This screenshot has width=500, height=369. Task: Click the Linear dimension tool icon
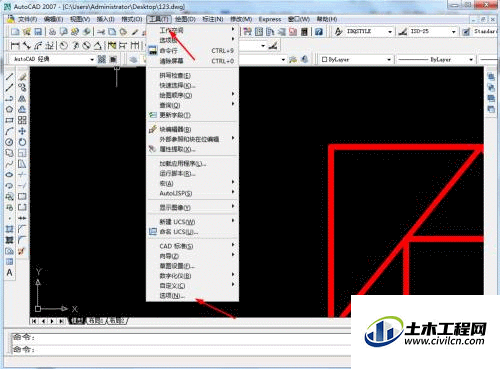(15, 45)
